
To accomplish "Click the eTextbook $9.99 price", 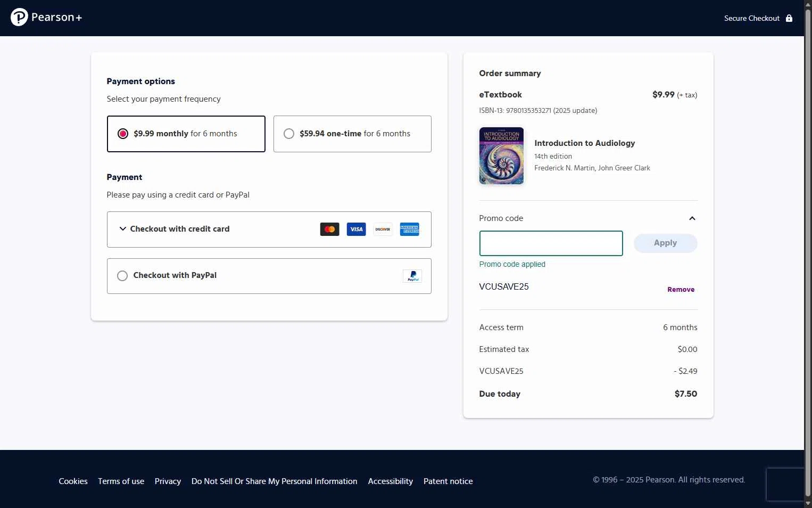I will [664, 95].
